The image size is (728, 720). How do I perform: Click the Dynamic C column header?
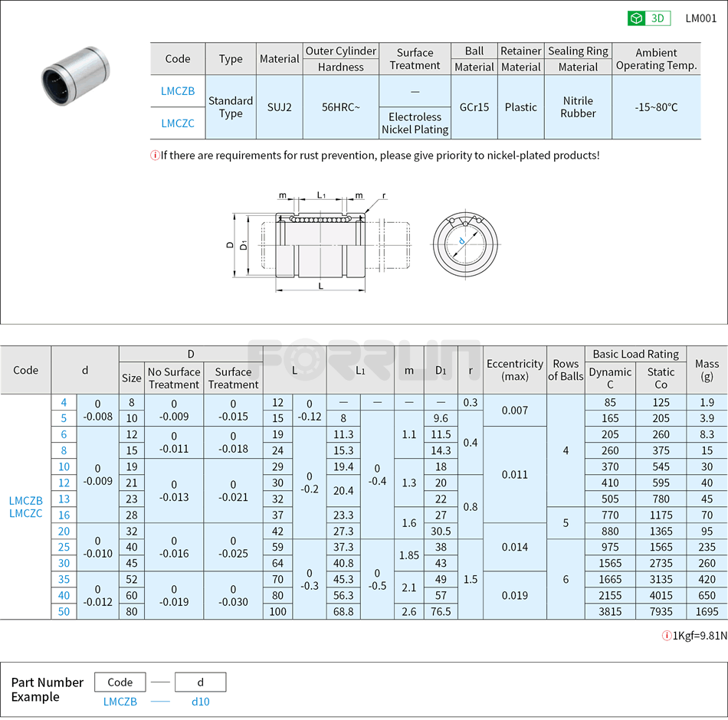pyautogui.click(x=610, y=378)
